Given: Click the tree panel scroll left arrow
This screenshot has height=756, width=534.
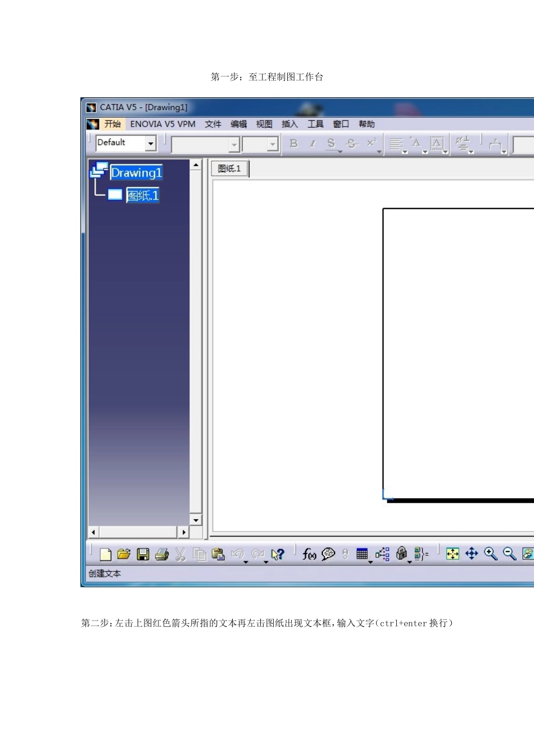Looking at the screenshot, I should pos(94,532).
